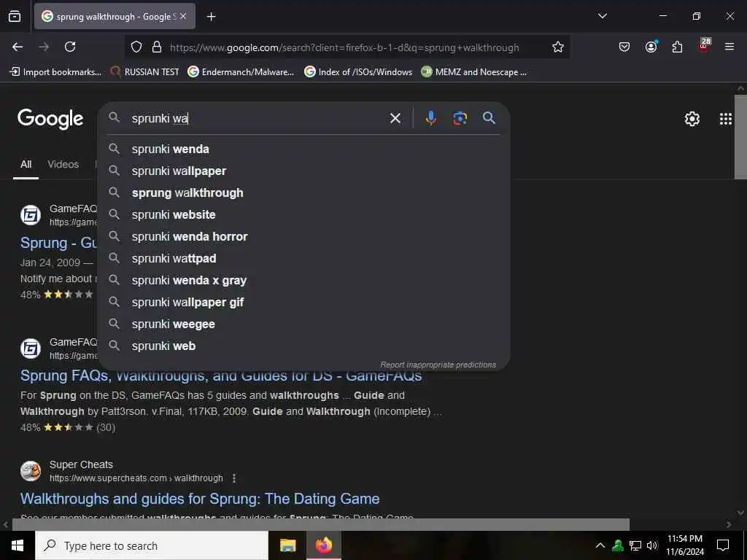Open the RUSSIAN TEST bookmark

click(145, 72)
